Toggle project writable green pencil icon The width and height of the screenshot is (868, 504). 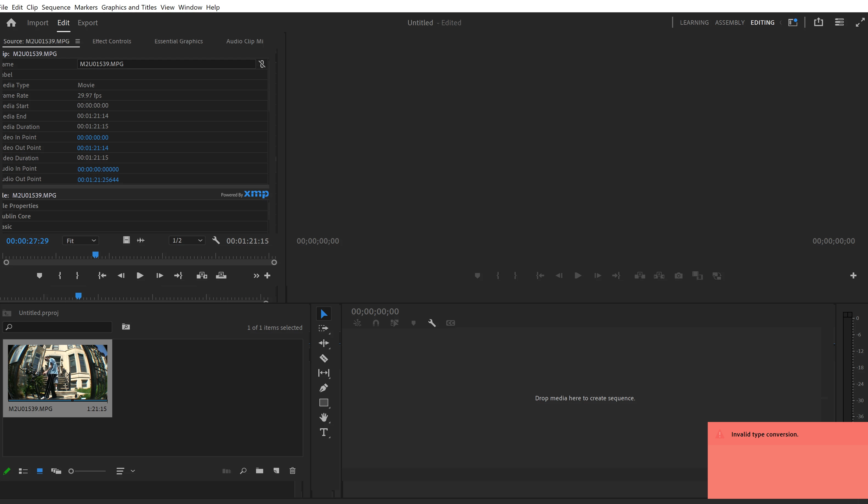pyautogui.click(x=7, y=471)
